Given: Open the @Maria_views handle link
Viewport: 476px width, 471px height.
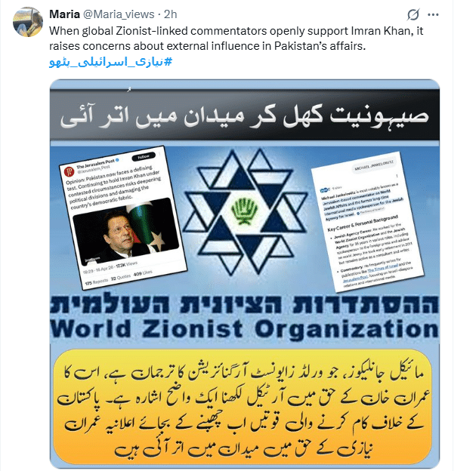Looking at the screenshot, I should pos(119,14).
